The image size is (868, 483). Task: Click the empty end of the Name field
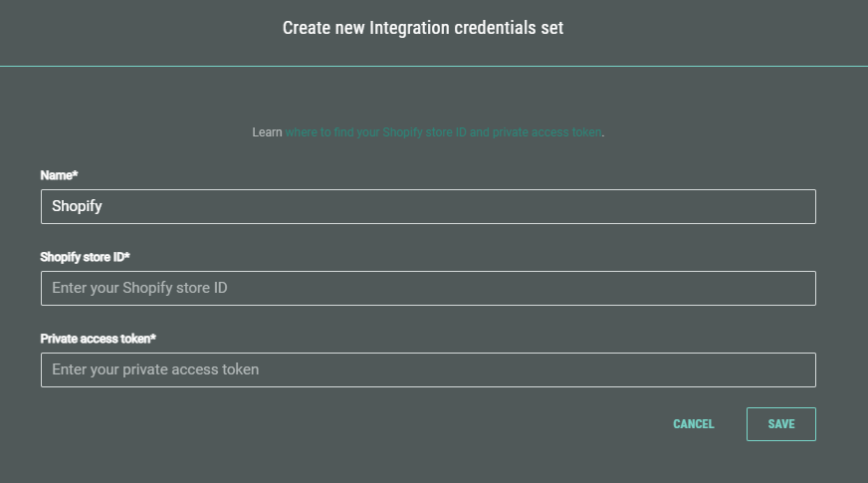pyautogui.click(x=697, y=207)
